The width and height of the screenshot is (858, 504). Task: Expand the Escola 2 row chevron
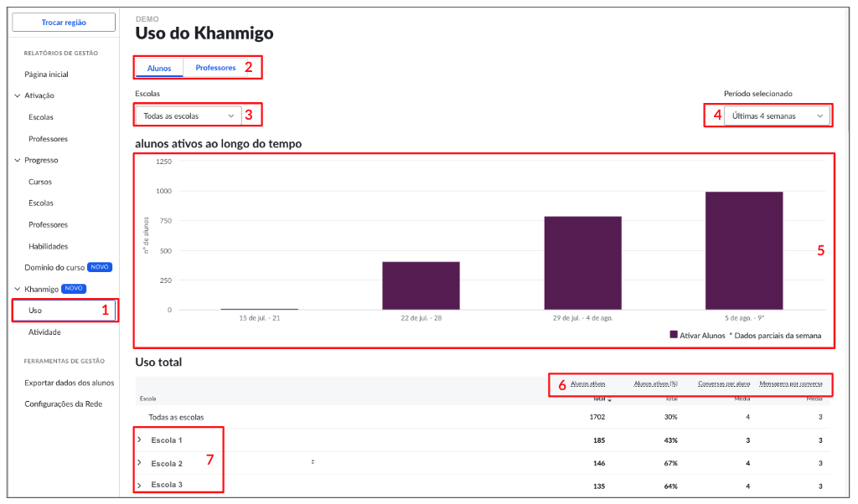click(x=140, y=462)
